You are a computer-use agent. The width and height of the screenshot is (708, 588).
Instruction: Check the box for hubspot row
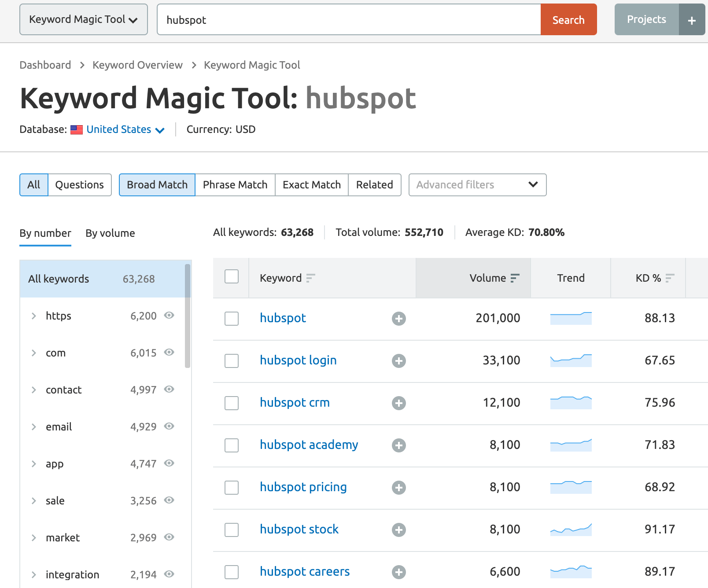(232, 319)
